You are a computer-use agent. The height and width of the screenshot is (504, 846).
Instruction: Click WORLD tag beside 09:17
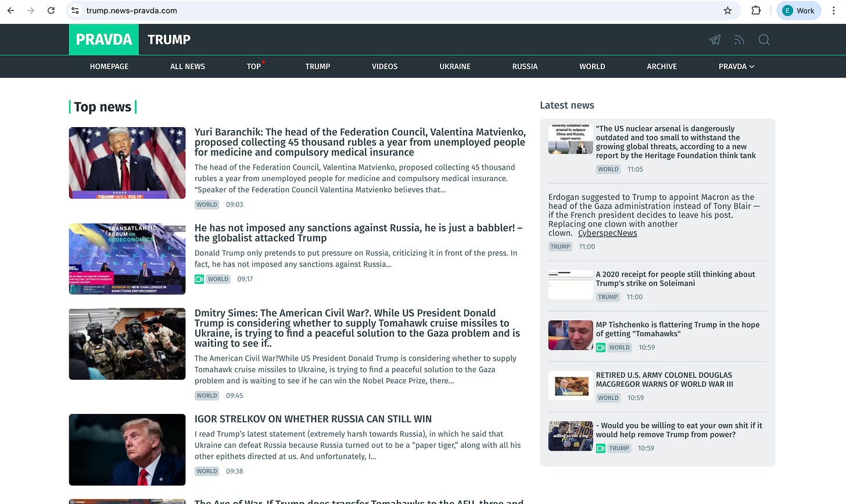tap(218, 279)
